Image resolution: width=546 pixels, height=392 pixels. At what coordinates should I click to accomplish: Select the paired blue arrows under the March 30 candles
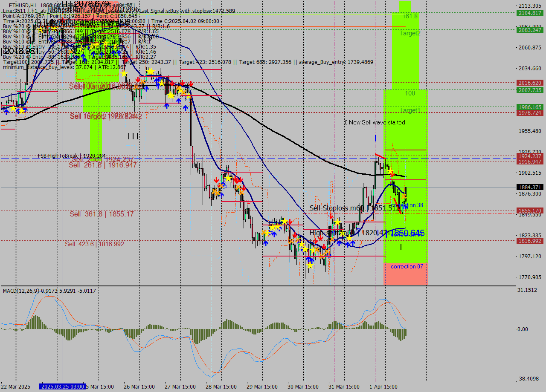pyautogui.click(x=309, y=259)
